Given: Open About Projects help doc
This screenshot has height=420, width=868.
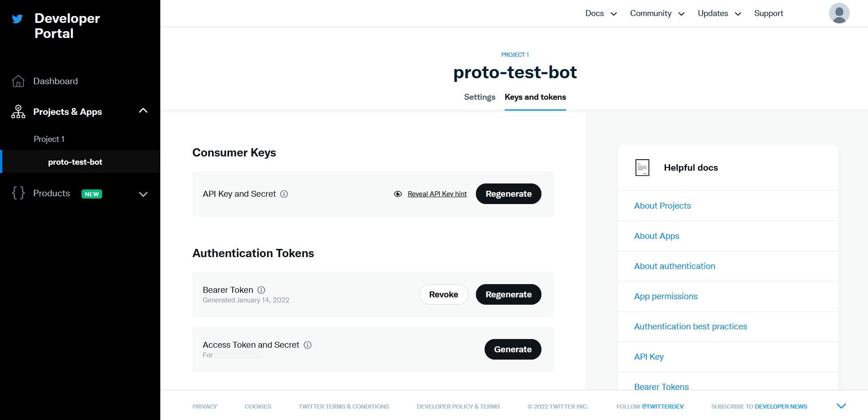Looking at the screenshot, I should click(x=662, y=206).
